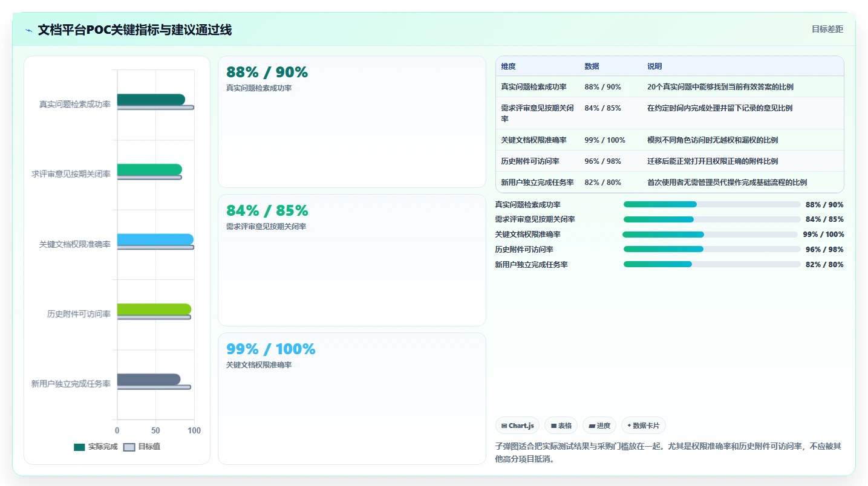Click table value 99% / 100%
Image resolution: width=868 pixels, height=486 pixels.
click(x=605, y=140)
